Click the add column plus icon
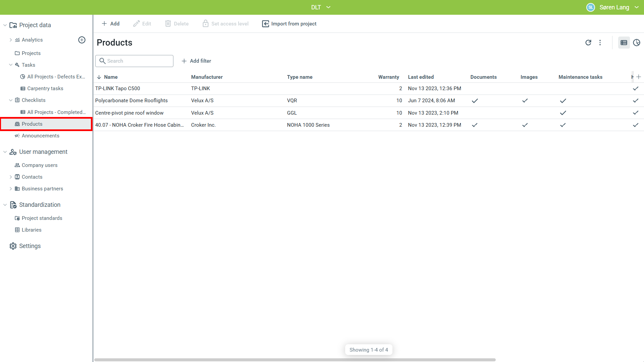 pos(639,77)
